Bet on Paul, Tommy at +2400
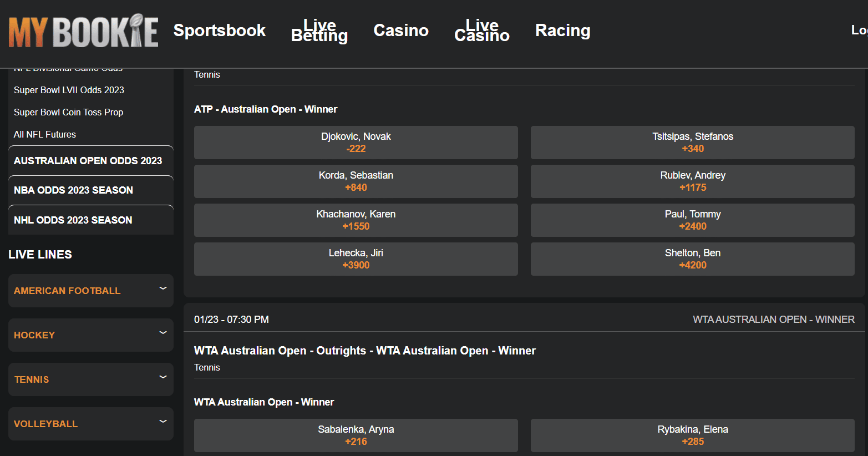This screenshot has width=868, height=456. [693, 220]
